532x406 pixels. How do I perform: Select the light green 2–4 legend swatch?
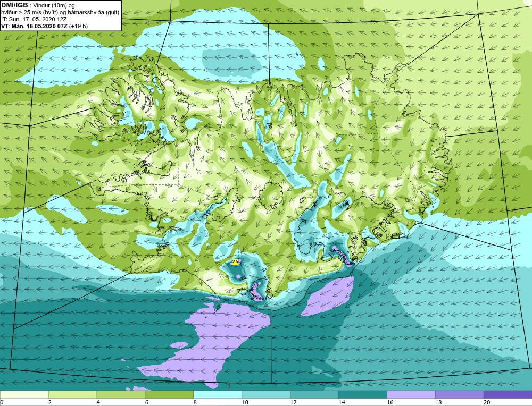click(72, 395)
